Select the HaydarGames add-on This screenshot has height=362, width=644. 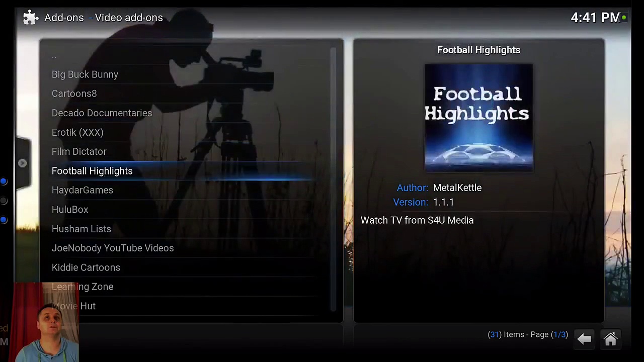click(x=83, y=190)
